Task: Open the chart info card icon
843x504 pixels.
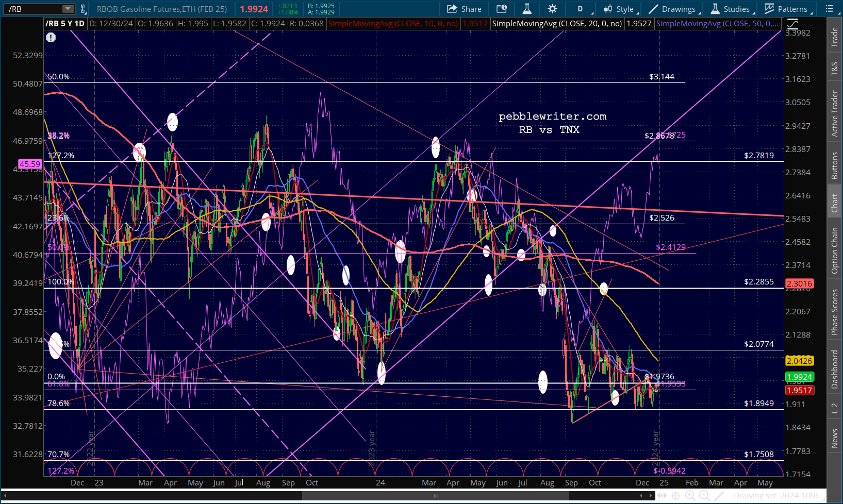Action: [x=501, y=9]
